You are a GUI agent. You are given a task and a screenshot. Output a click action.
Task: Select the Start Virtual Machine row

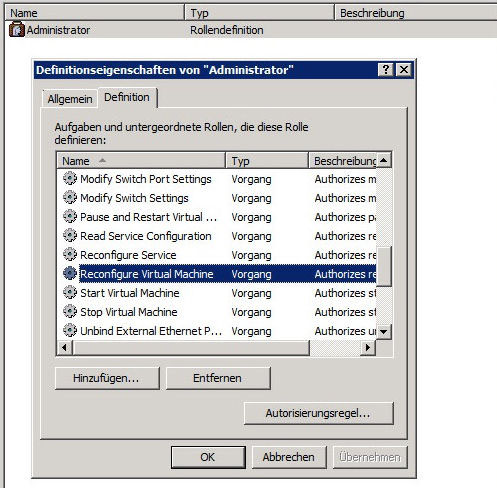tap(217, 293)
